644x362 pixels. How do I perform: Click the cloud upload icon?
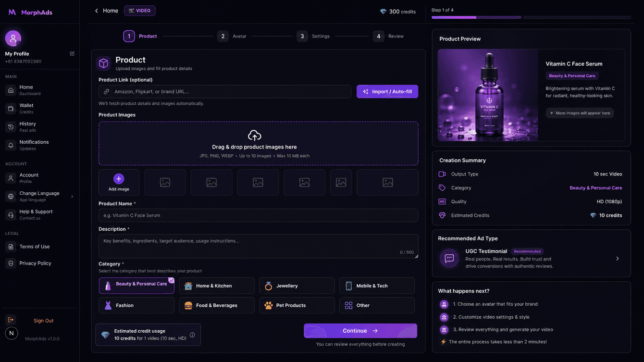tap(255, 136)
